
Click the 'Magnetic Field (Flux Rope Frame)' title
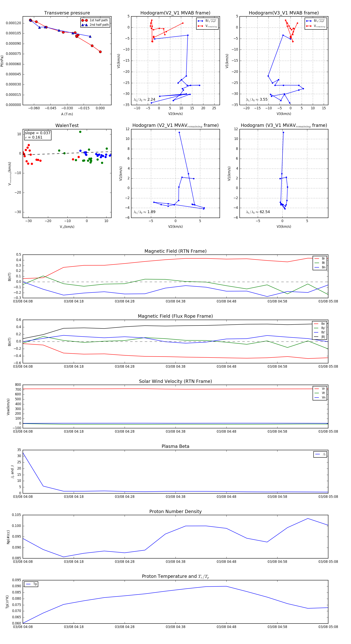click(x=175, y=316)
